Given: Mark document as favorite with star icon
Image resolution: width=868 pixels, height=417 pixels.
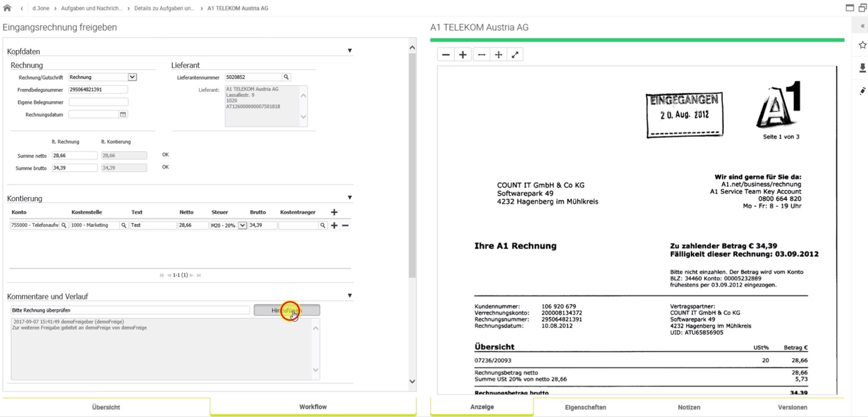Looking at the screenshot, I should 862,45.
